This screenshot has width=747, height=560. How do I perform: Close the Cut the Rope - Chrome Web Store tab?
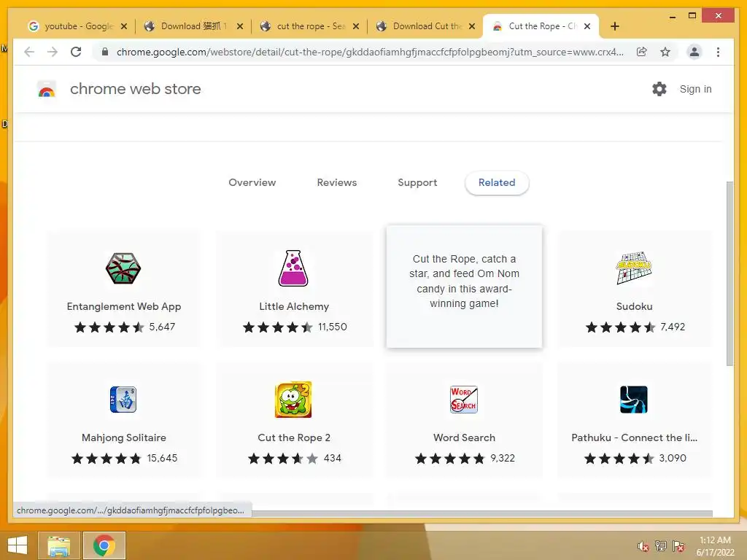point(587,26)
